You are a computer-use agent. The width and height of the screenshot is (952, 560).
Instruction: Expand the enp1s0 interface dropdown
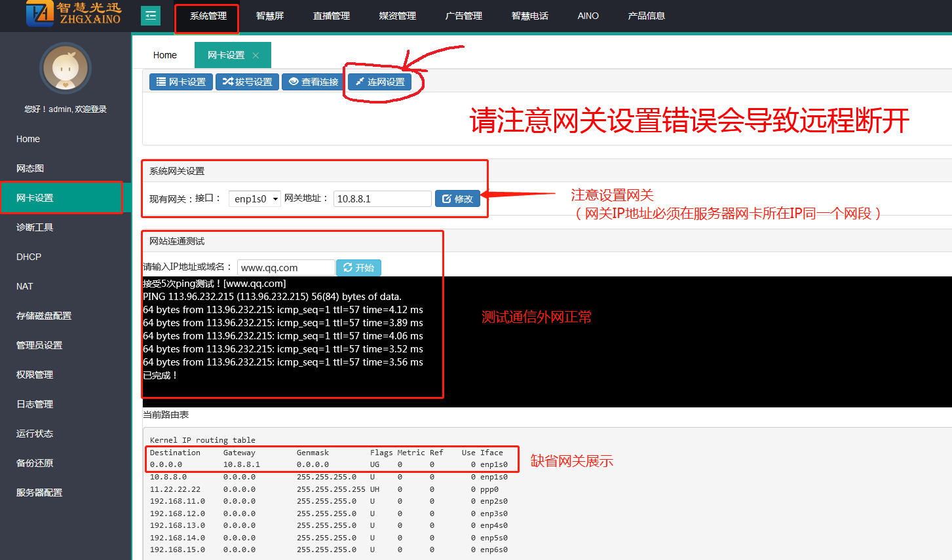pyautogui.click(x=255, y=198)
